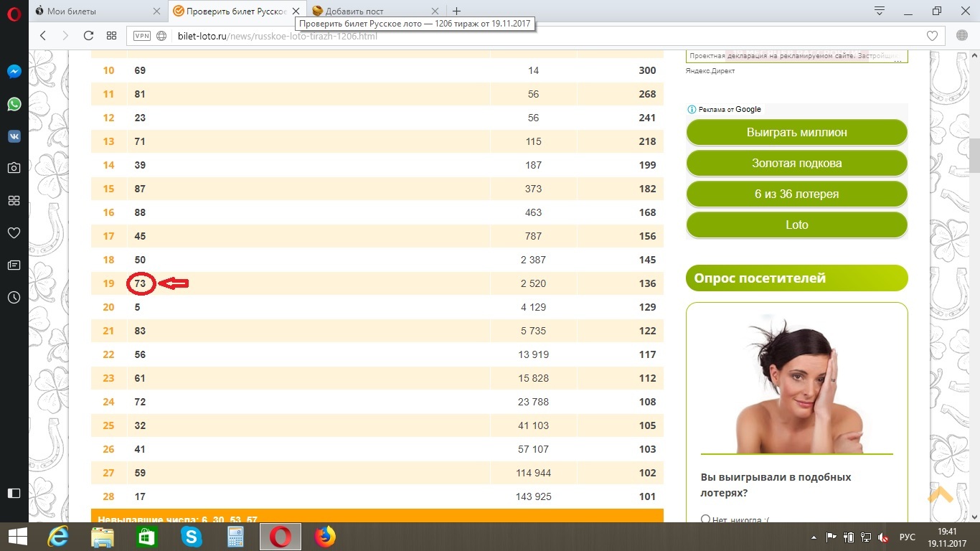Reload the current lottery page
This screenshot has width=980, height=551.
click(88, 36)
